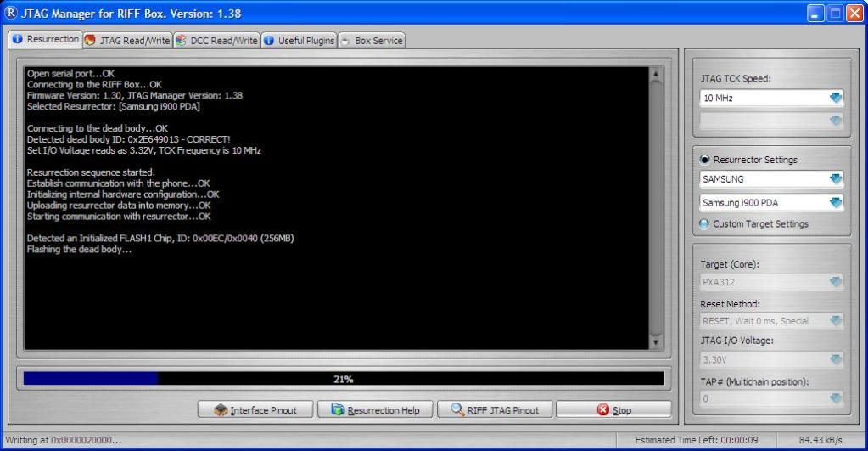Click the Resurrection Help book icon
Screen dimensions: 868x451
coord(338,409)
